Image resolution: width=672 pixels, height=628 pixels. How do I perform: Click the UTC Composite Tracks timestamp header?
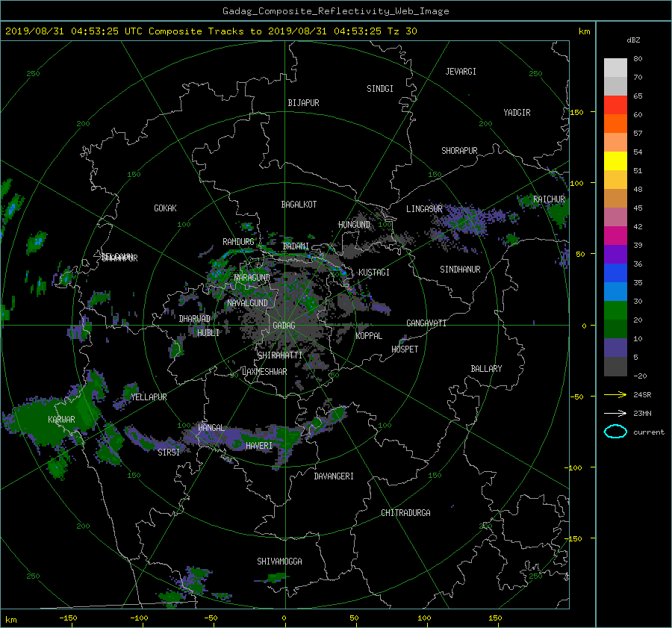[211, 31]
